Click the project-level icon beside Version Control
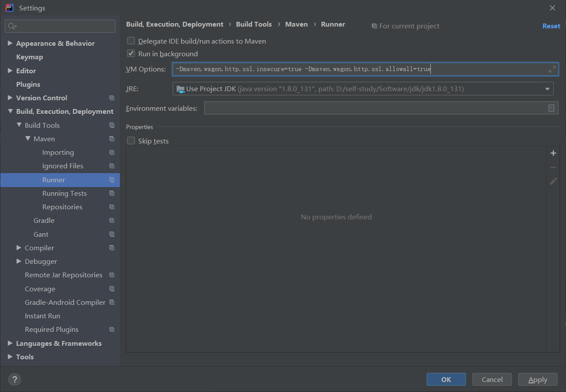Image resolution: width=566 pixels, height=392 pixels. point(112,98)
